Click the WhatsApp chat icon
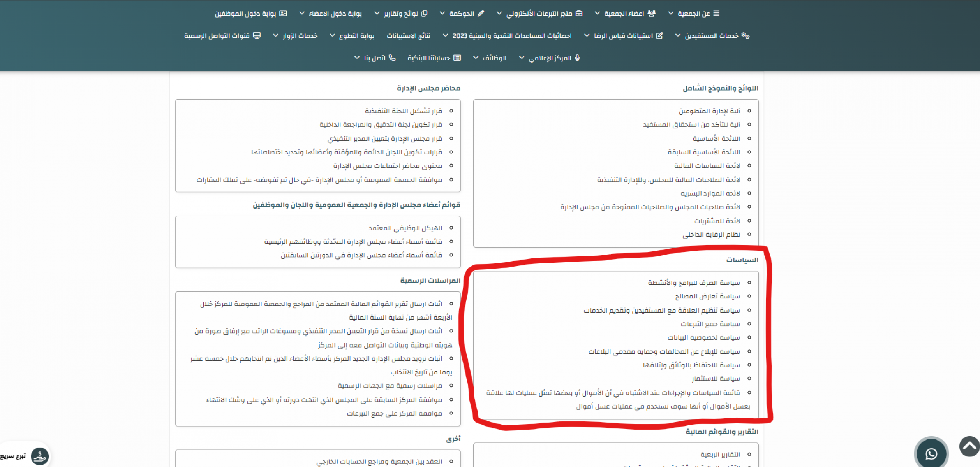980x467 pixels. 931,453
